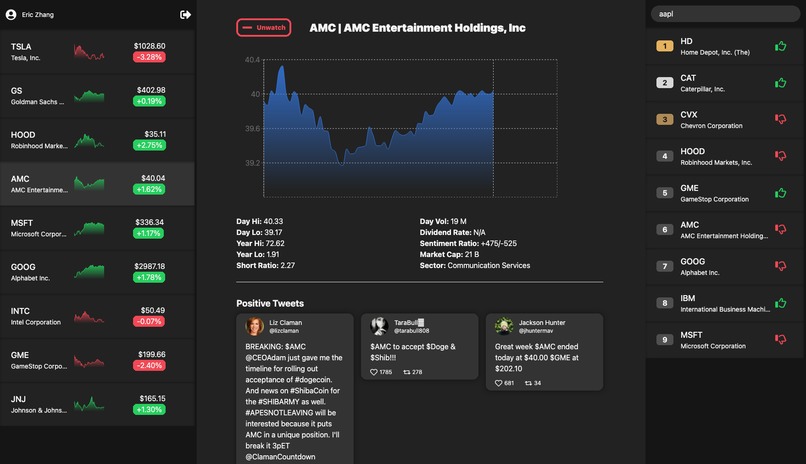
Task: Open MSFT Microsoft in the watchlist
Action: click(97, 228)
